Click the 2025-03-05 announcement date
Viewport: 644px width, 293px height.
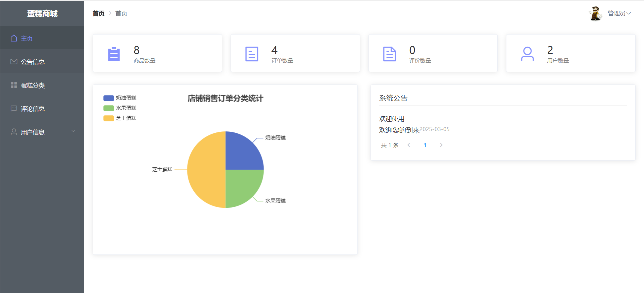(435, 129)
